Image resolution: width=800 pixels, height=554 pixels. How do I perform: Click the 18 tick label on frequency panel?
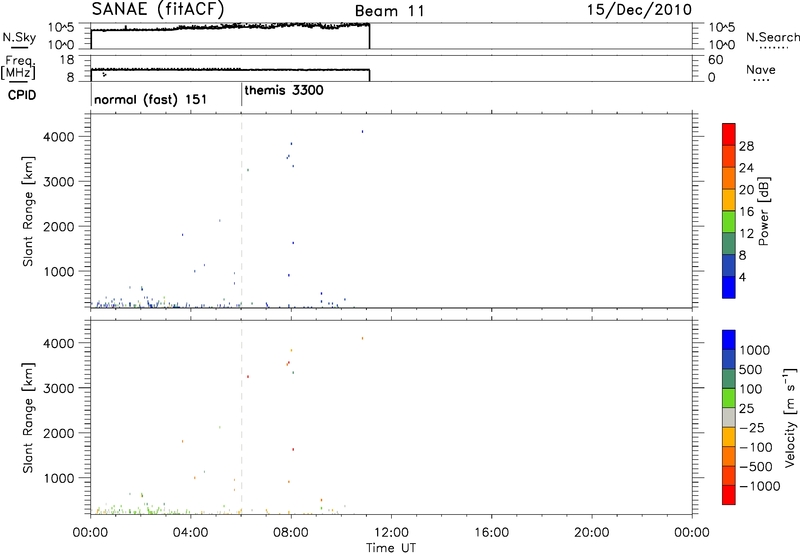click(x=67, y=60)
